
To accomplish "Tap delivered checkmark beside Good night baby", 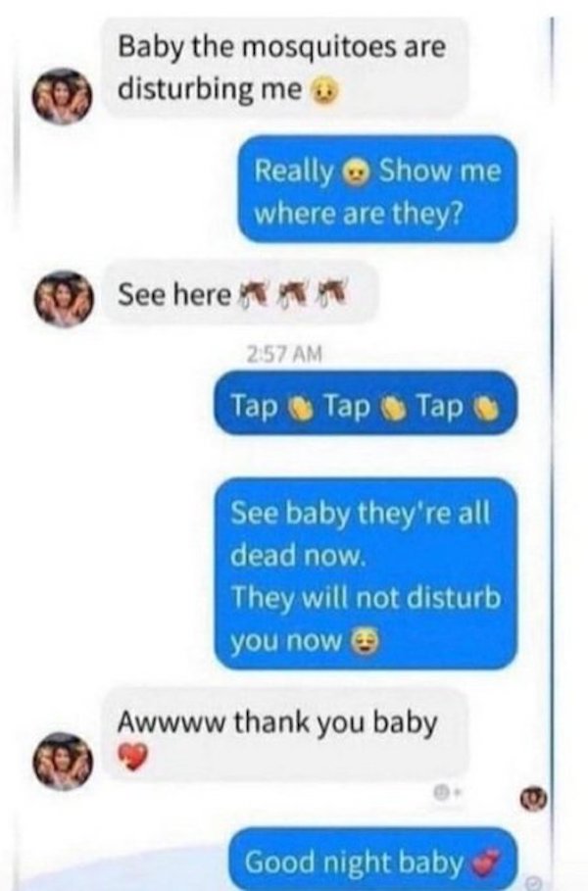I will tap(533, 883).
